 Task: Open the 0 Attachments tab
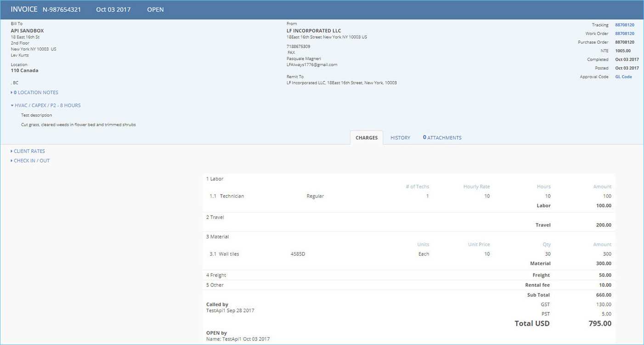[442, 138]
